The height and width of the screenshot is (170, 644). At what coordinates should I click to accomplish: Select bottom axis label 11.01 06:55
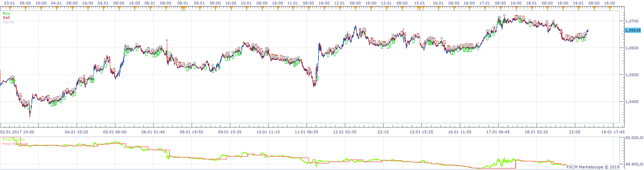coord(307,132)
